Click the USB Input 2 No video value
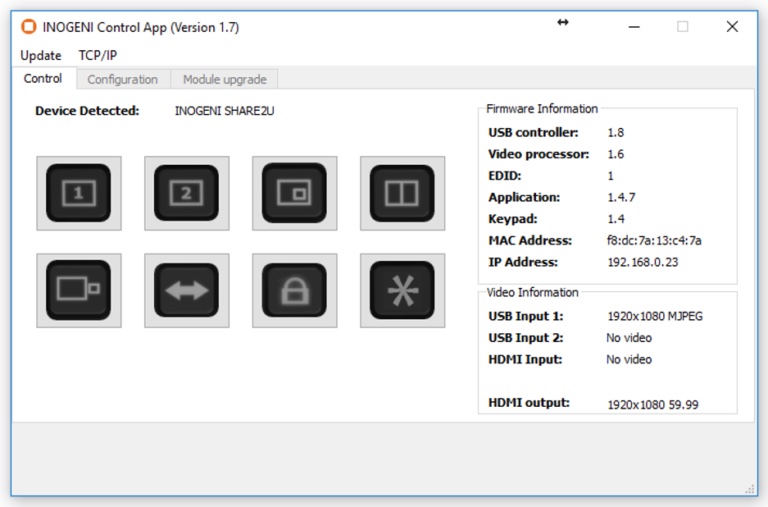The width and height of the screenshot is (768, 507). pos(629,338)
